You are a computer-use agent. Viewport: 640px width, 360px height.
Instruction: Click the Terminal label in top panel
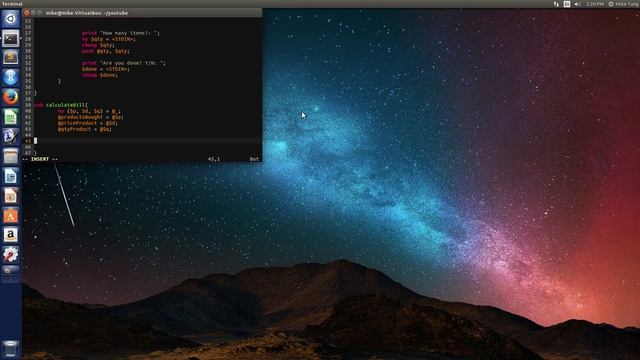point(12,4)
